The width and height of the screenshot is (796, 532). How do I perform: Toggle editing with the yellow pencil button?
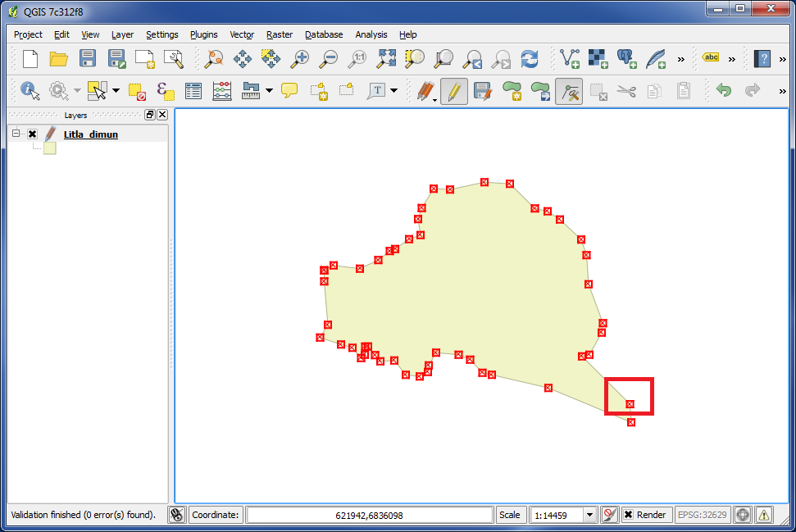point(454,91)
